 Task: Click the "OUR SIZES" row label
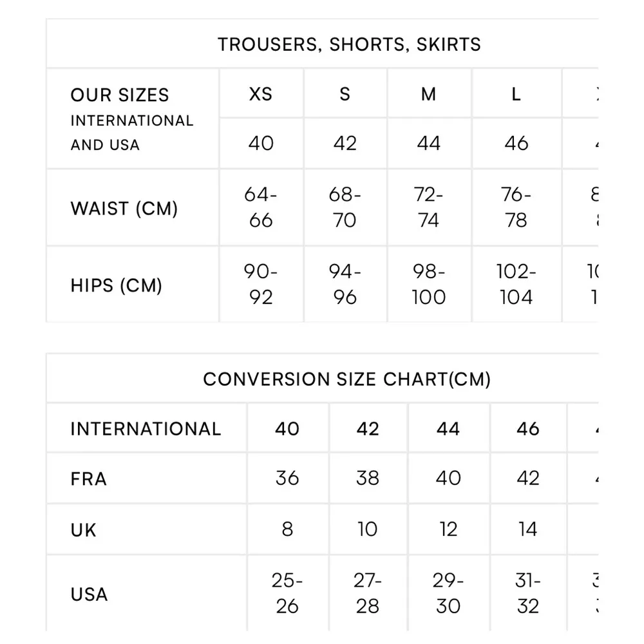120,95
